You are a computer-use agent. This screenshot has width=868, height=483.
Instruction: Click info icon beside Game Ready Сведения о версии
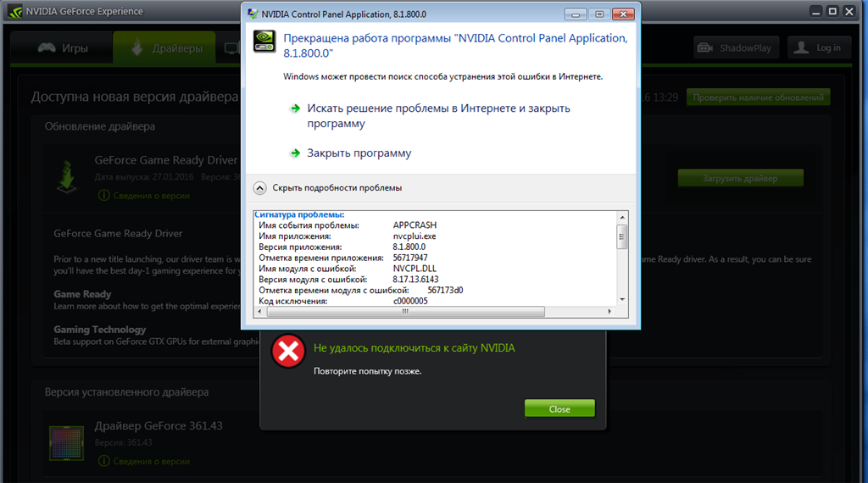coord(103,195)
